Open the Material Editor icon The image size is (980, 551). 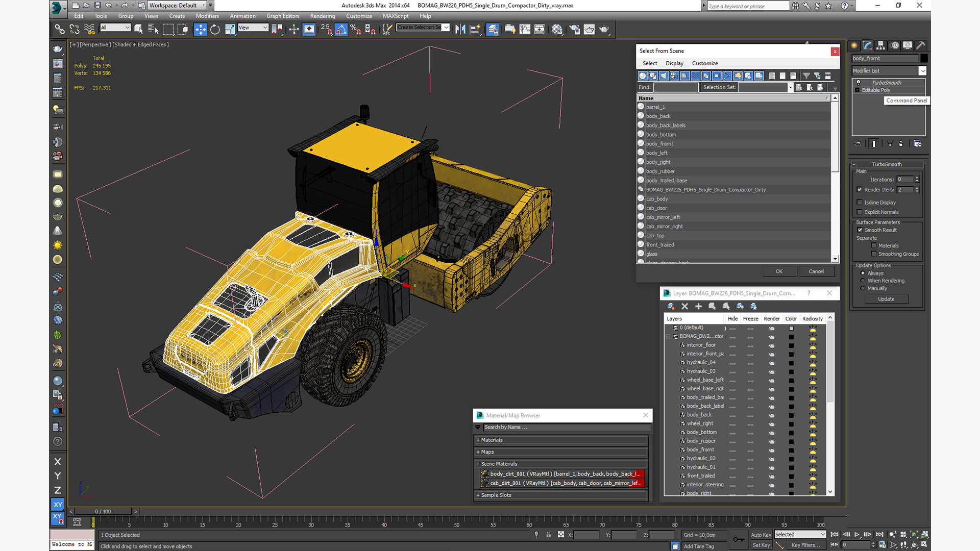tap(557, 29)
